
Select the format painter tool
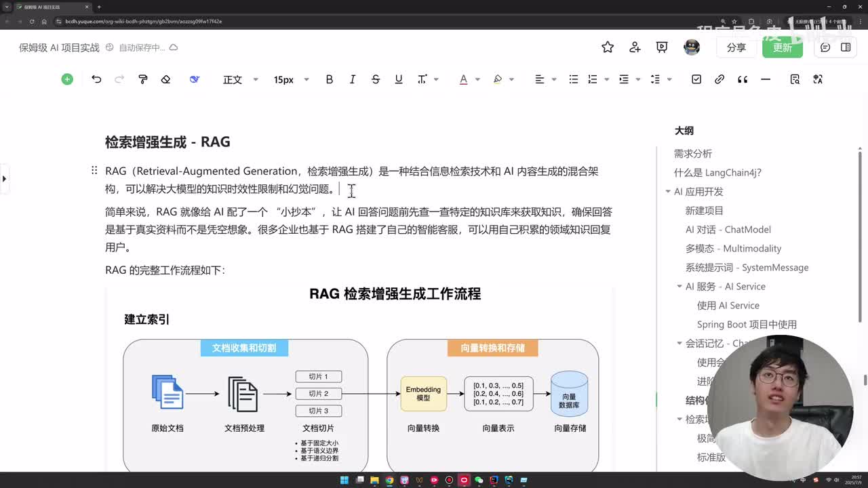pos(142,79)
